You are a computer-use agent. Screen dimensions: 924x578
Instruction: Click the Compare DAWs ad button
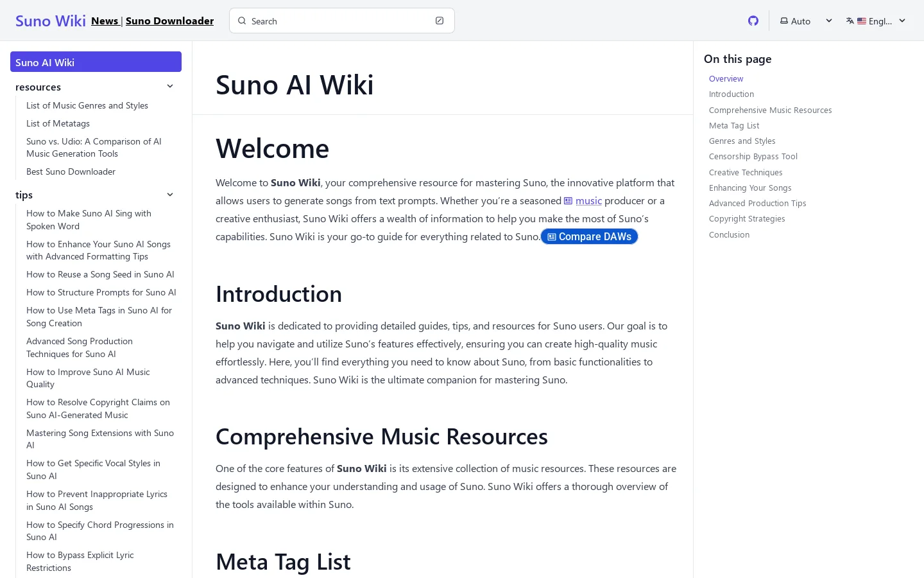[589, 236]
